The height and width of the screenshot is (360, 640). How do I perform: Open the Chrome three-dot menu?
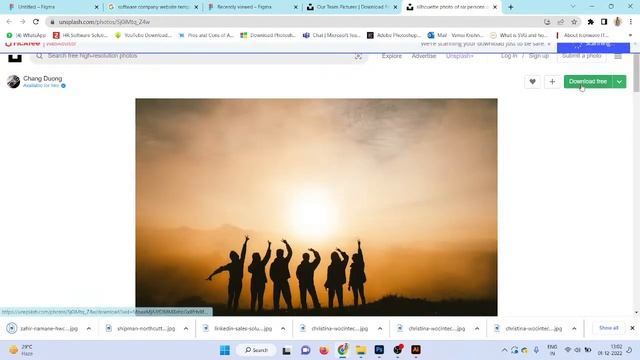click(631, 22)
